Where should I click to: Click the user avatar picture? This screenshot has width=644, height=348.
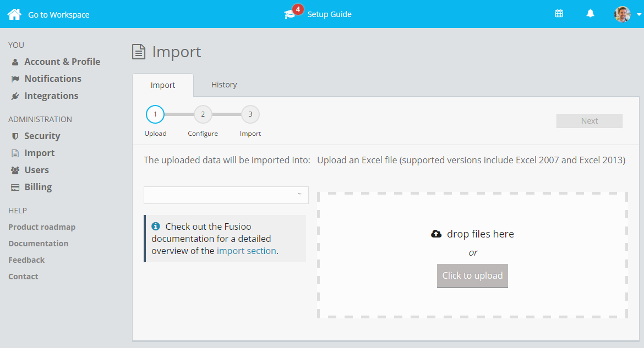[622, 14]
